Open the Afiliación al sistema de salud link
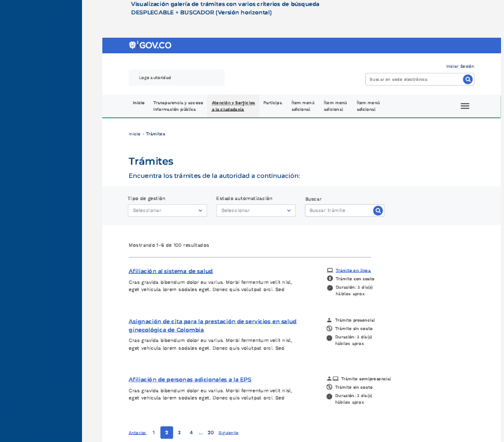Image resolution: width=504 pixels, height=442 pixels. pyautogui.click(x=171, y=271)
